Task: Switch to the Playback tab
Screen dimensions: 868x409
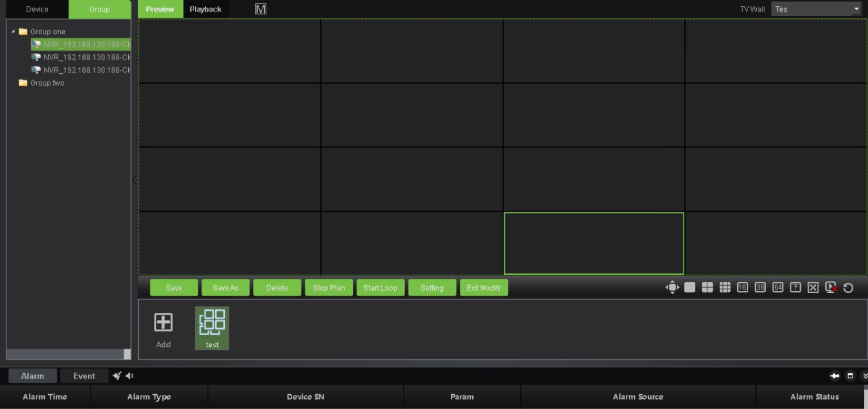Action: coord(205,9)
